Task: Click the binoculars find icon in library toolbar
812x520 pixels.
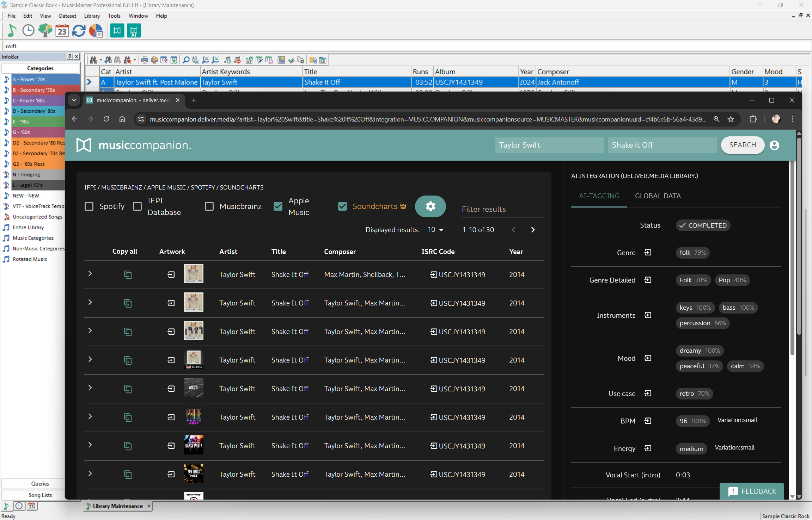Action: (x=93, y=60)
